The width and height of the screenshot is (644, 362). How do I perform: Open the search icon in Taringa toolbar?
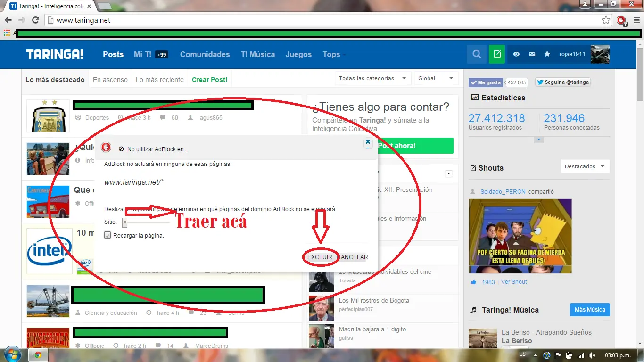pos(476,54)
